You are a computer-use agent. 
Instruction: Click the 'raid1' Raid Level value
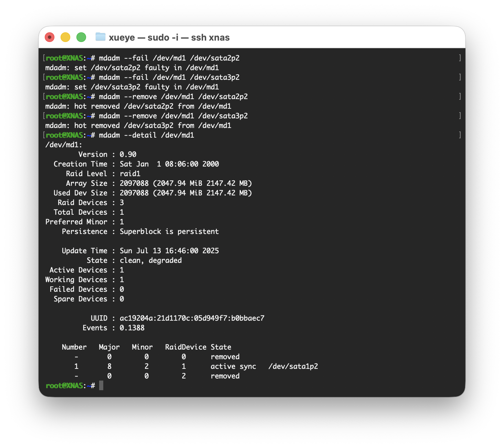tap(130, 174)
